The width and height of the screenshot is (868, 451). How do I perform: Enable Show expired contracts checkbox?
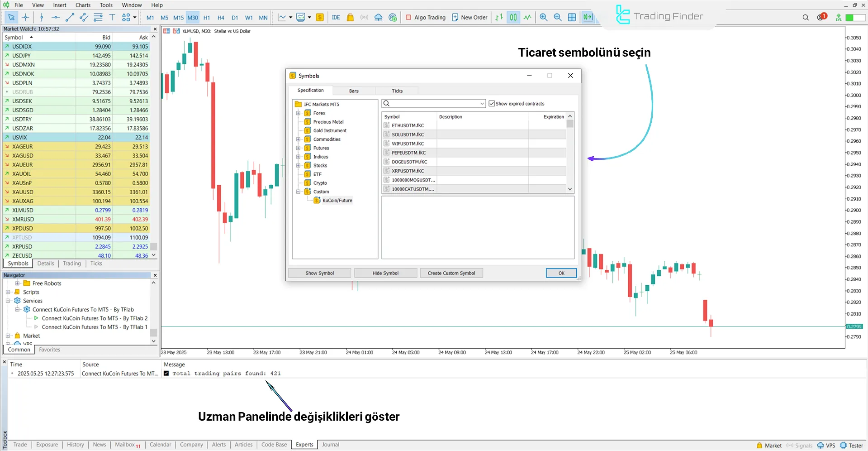[x=492, y=103]
